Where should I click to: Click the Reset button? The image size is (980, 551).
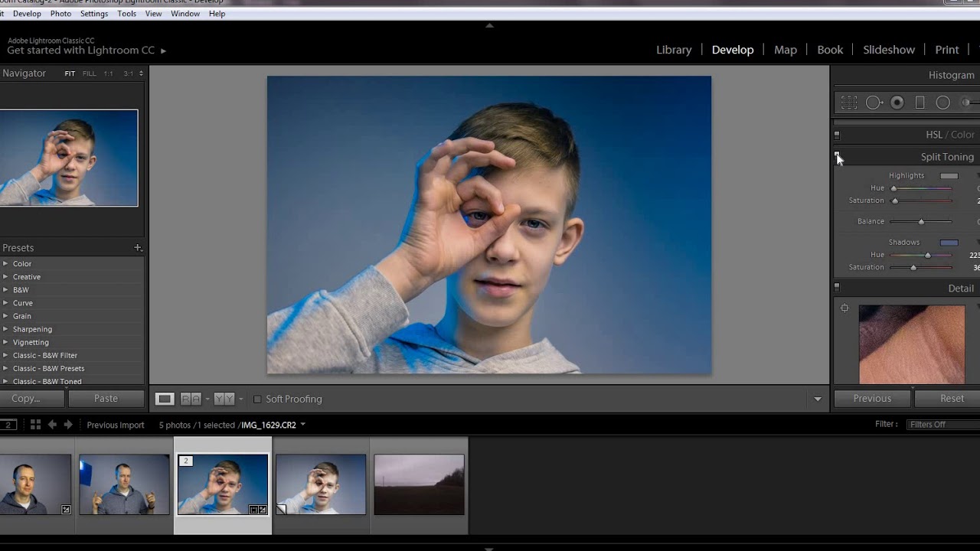[951, 399]
